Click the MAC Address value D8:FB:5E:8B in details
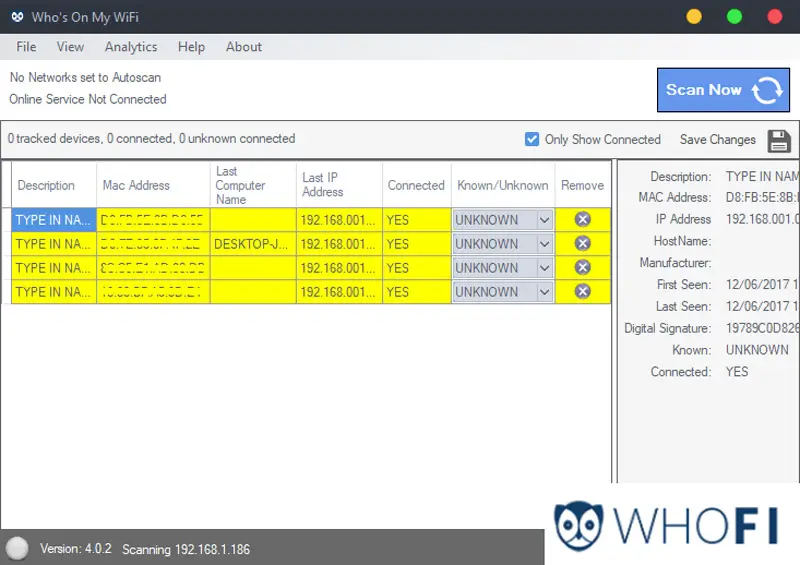800x565 pixels. point(762,198)
